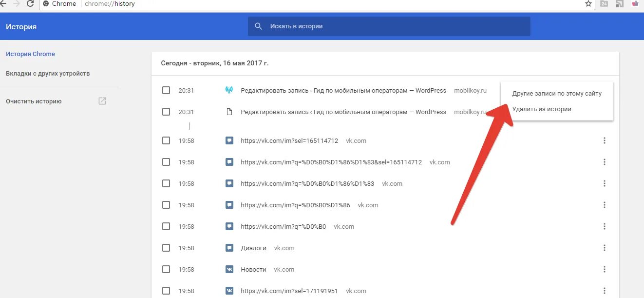Select 'История Chrome' in the sidebar
Viewport: 644px width, 298px height.
tap(30, 54)
